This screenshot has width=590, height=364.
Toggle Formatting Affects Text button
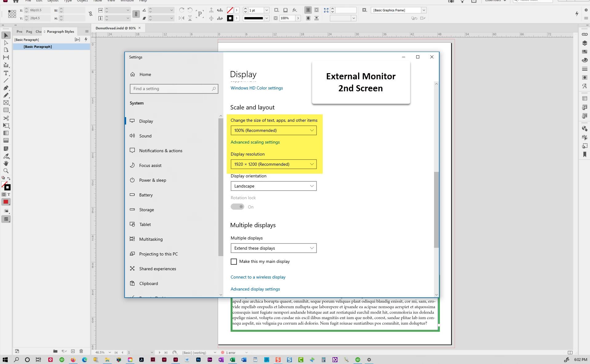pyautogui.click(x=9, y=195)
